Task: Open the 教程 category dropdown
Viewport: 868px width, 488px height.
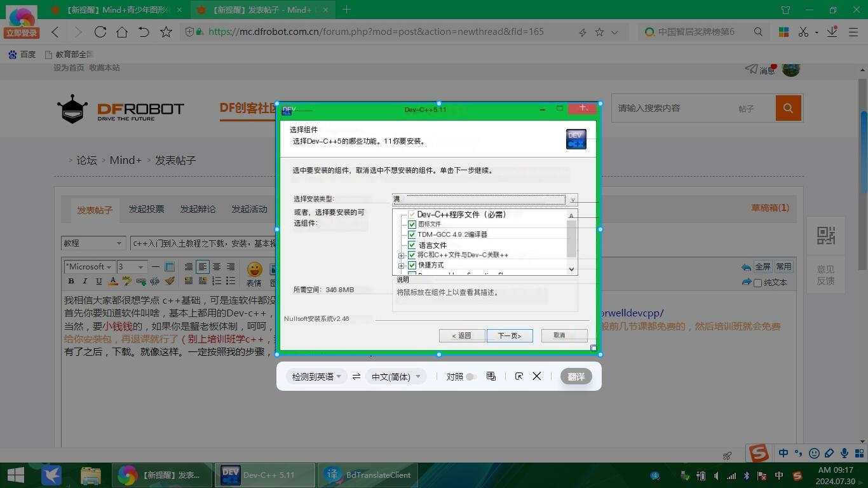Action: point(93,243)
